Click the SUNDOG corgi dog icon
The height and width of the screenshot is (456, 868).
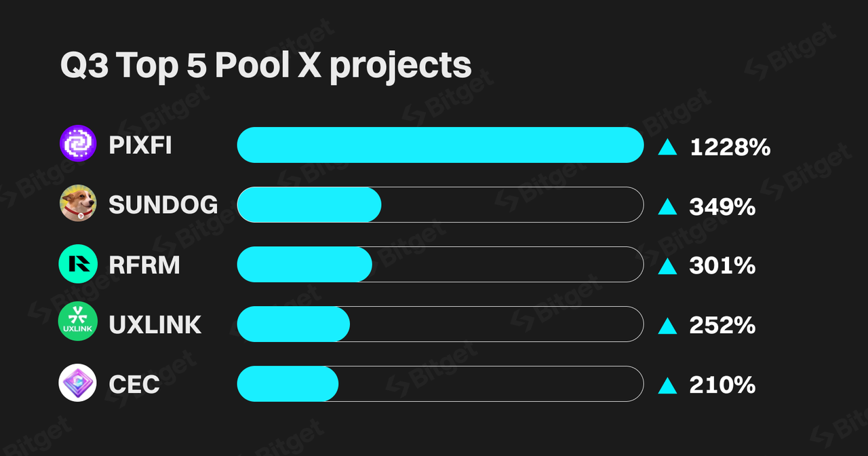(78, 204)
